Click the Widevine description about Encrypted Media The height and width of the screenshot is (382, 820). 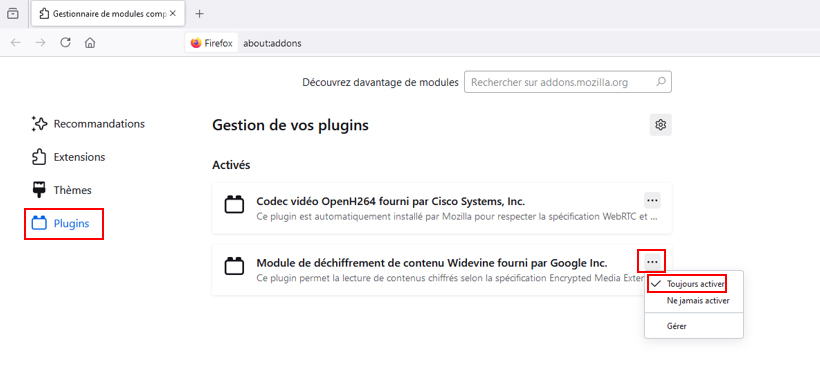pos(450,277)
